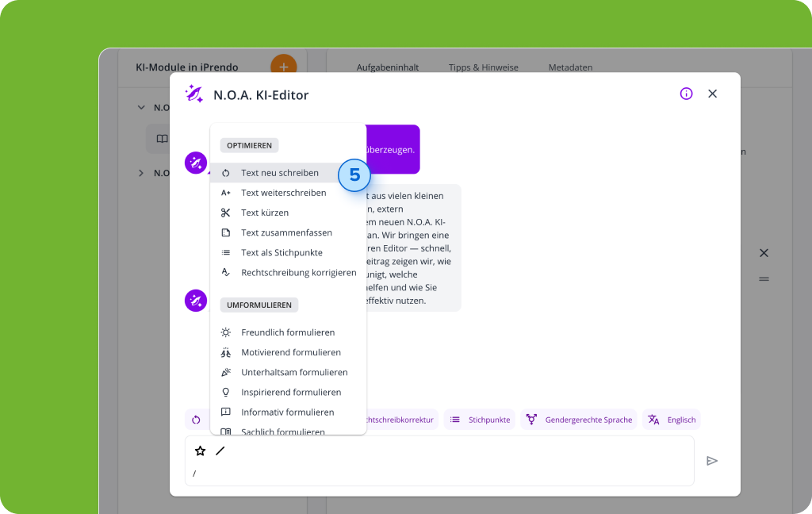The height and width of the screenshot is (514, 812).
Task: Collapse the first N.O. tree section
Action: click(x=141, y=107)
